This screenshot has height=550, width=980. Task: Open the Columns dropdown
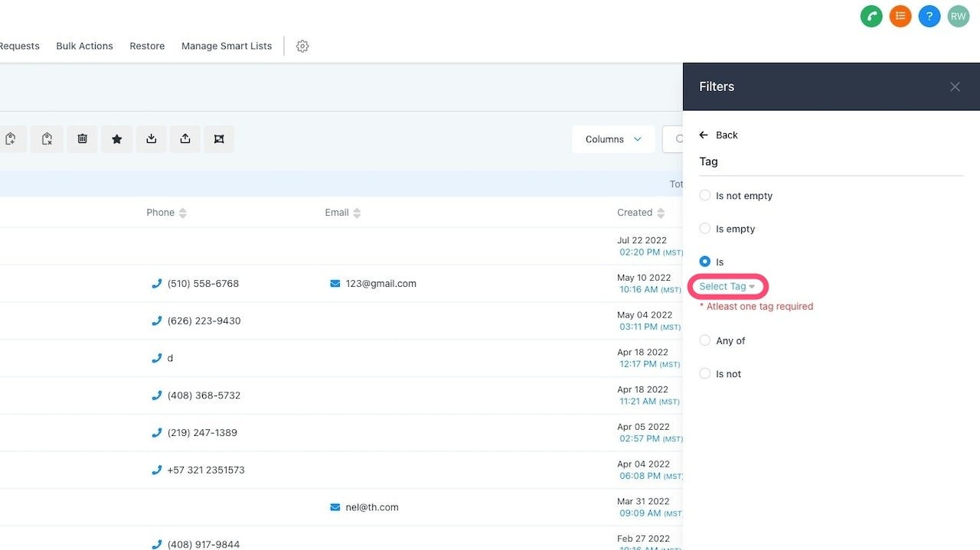pos(613,139)
